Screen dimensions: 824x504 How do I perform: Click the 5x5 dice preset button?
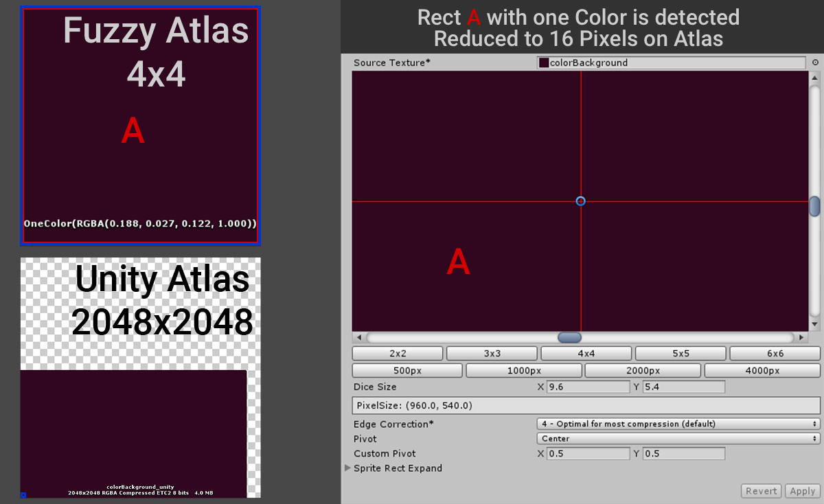point(680,354)
